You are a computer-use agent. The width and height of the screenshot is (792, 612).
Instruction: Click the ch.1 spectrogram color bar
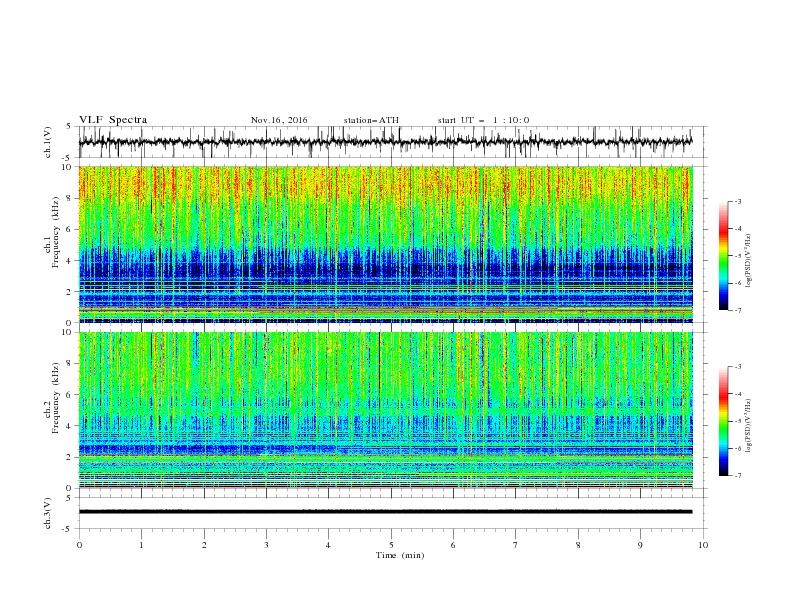tap(723, 256)
